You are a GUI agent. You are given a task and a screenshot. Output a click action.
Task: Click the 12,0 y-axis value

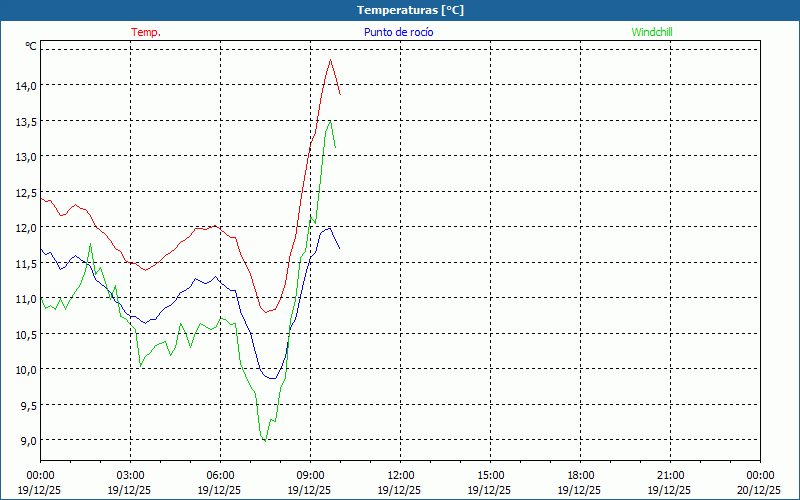(26, 228)
